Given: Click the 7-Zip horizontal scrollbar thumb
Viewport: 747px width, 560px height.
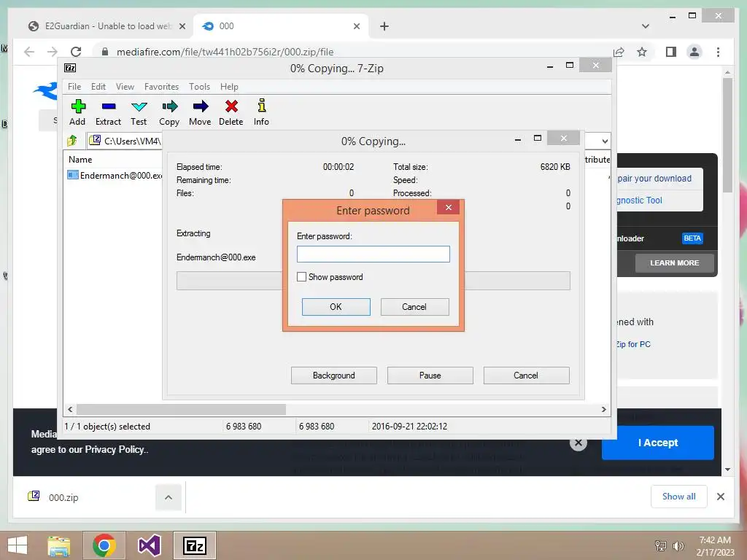Looking at the screenshot, I should tap(181, 410).
